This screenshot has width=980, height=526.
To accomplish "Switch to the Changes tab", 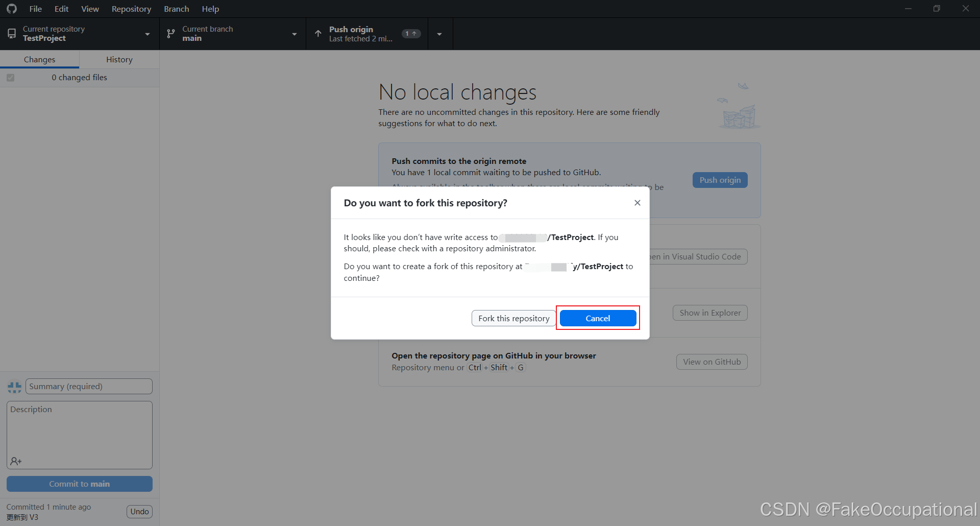I will click(39, 59).
